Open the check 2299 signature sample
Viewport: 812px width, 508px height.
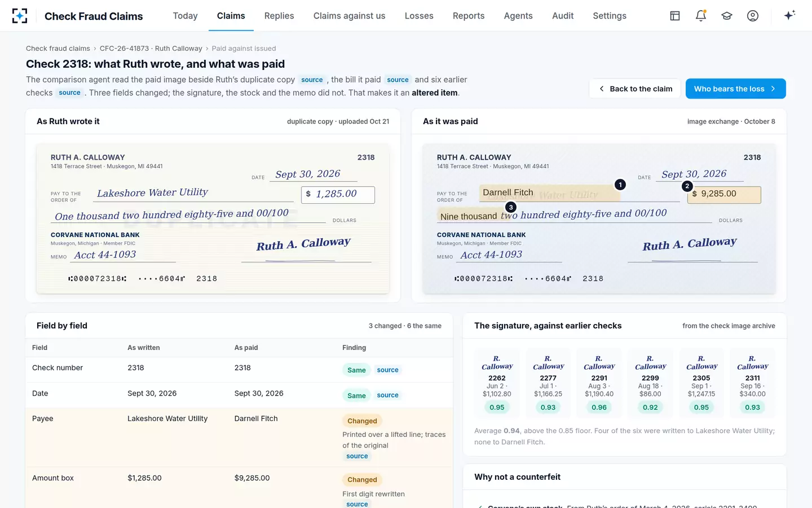[x=650, y=384]
